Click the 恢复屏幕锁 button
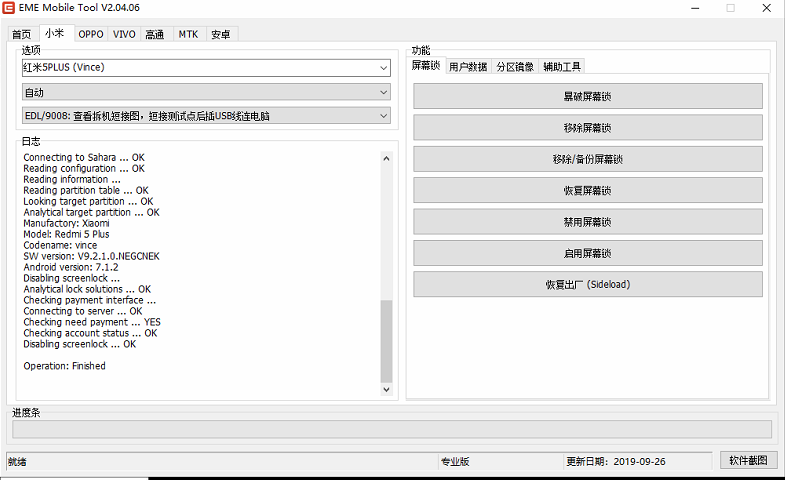 588,190
